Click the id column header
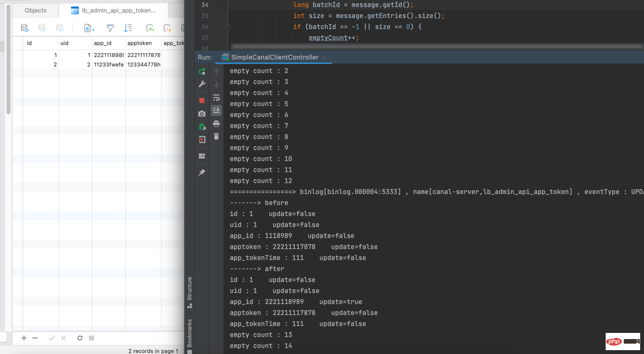Viewport: 644px width, 354px height. [x=41, y=43]
